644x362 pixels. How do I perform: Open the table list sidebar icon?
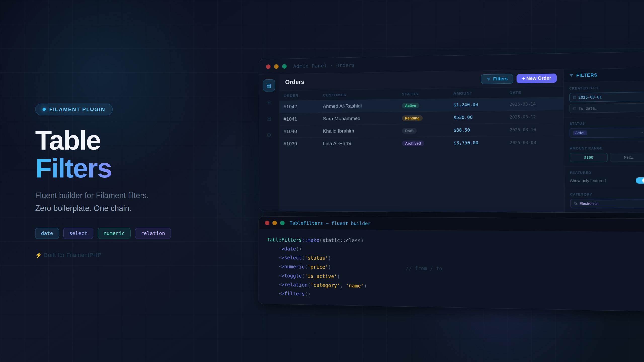[269, 86]
